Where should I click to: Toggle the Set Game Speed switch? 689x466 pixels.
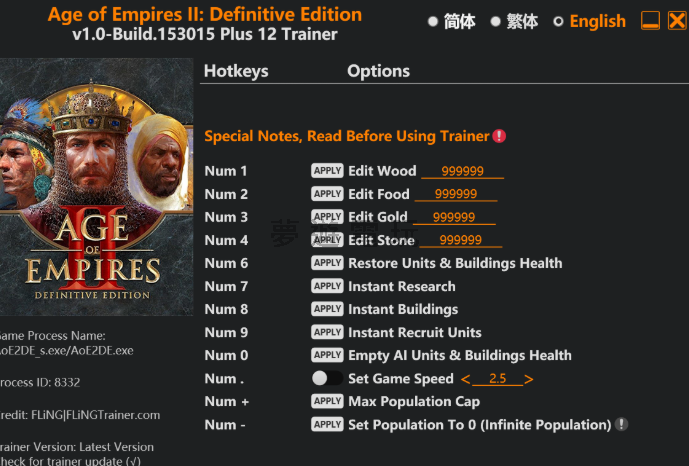click(x=327, y=378)
